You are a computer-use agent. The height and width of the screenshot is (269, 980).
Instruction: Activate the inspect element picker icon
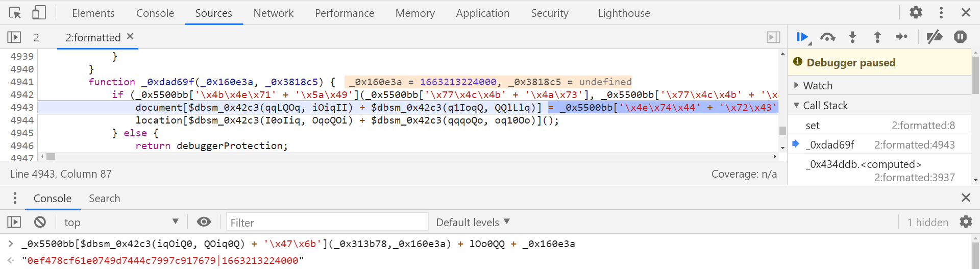point(15,13)
